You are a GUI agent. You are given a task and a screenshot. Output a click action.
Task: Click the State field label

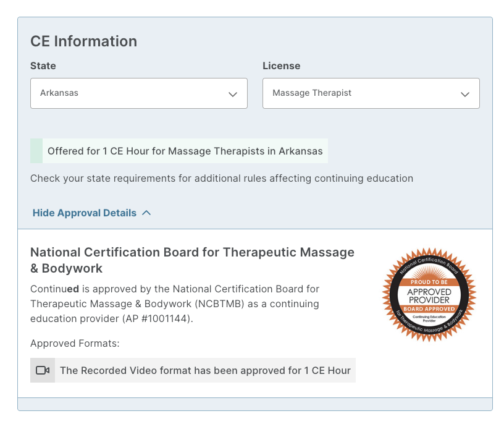click(43, 66)
